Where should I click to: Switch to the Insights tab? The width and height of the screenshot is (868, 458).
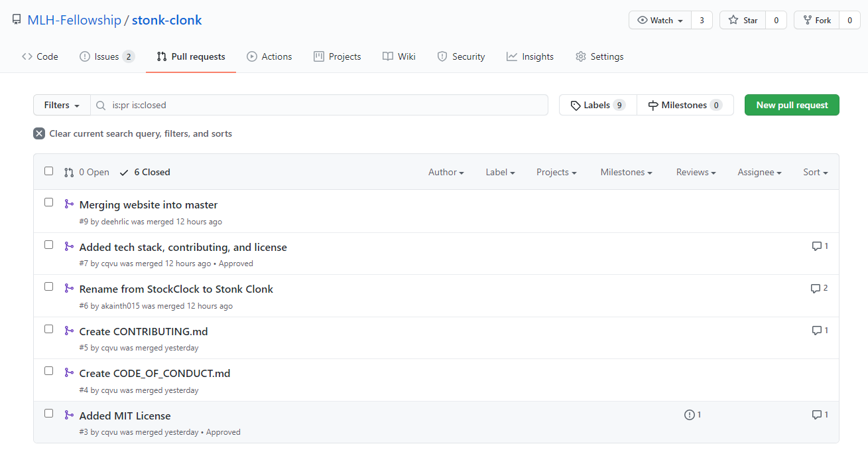coord(530,56)
